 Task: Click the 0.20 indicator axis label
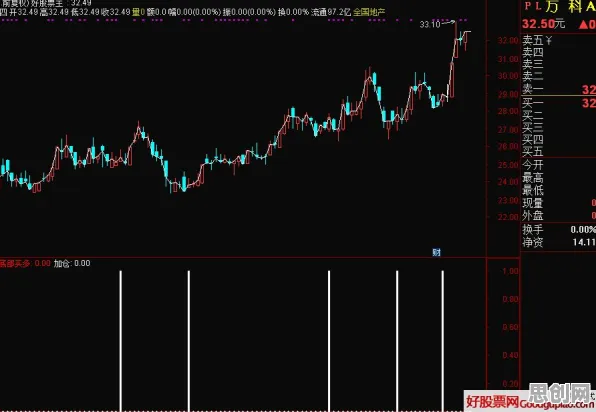(x=510, y=384)
